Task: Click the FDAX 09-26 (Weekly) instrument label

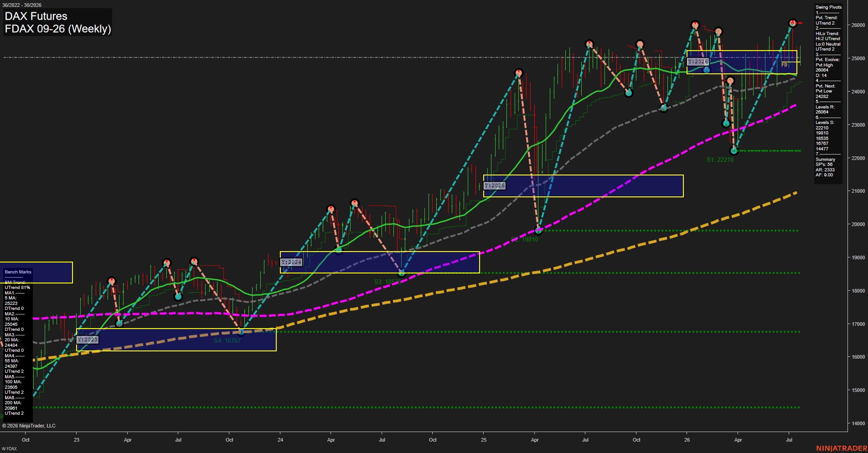Action: [58, 29]
